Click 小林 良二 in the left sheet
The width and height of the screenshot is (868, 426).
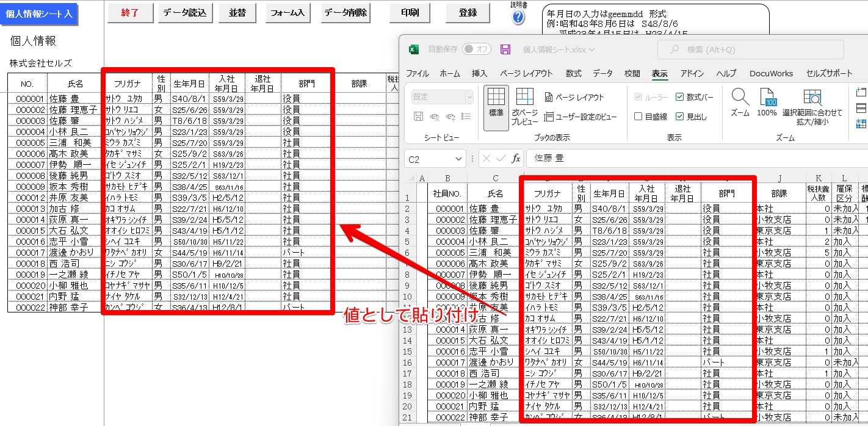pos(69,131)
